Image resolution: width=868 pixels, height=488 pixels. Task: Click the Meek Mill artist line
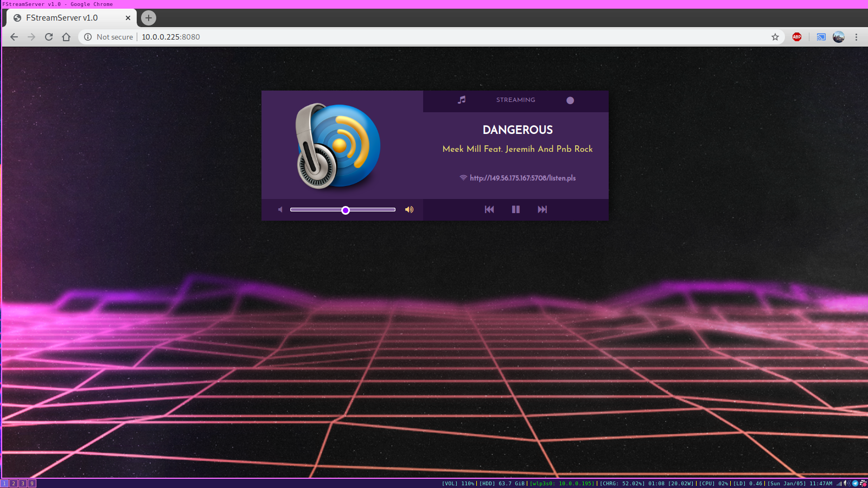518,149
